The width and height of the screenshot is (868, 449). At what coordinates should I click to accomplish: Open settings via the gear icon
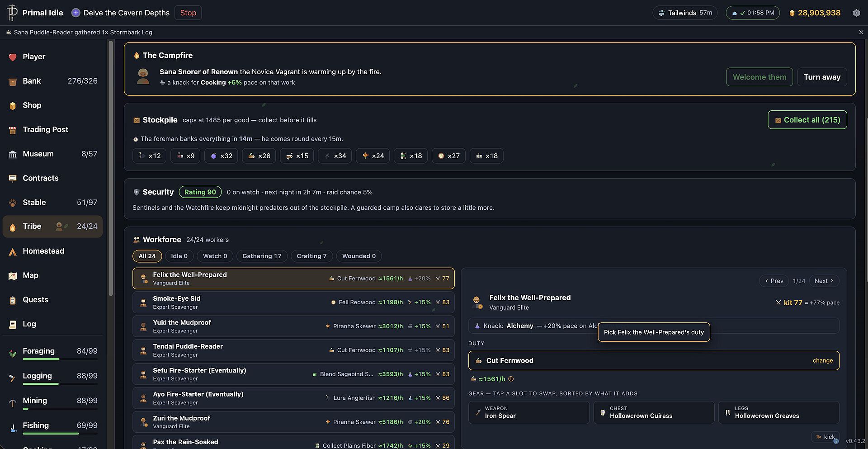point(856,13)
